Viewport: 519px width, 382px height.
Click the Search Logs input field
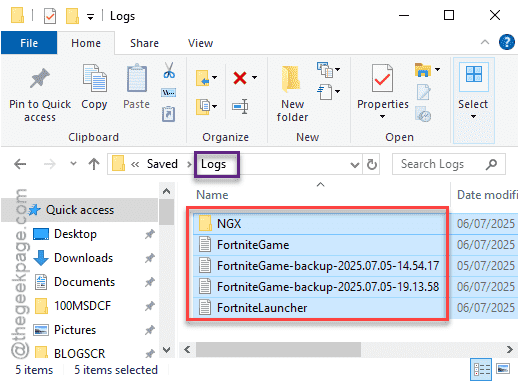tap(449, 164)
